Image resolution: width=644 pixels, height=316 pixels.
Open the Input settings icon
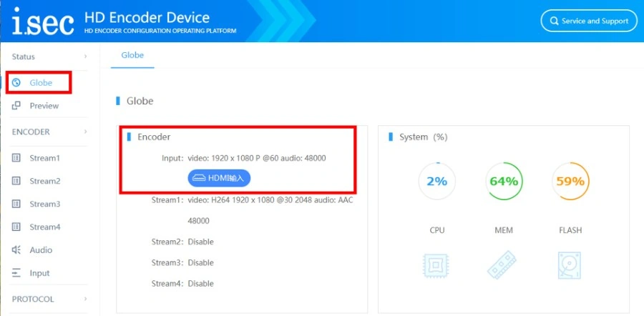click(x=16, y=273)
